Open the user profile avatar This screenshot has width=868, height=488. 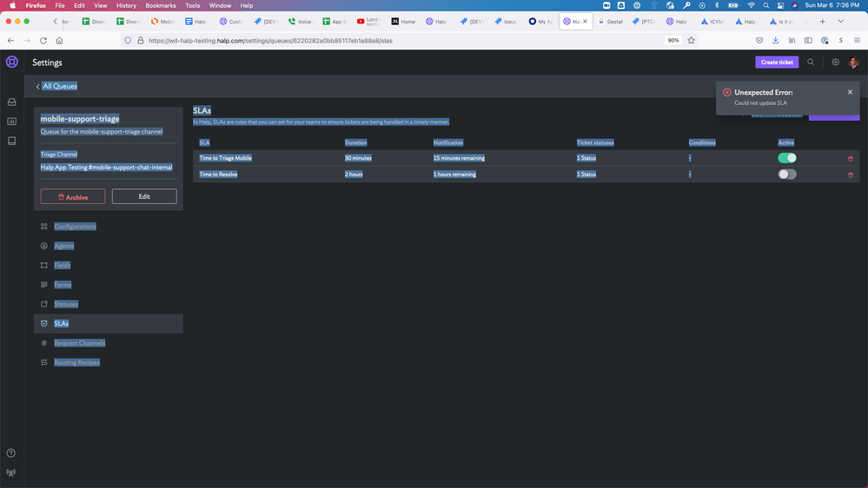coord(853,63)
